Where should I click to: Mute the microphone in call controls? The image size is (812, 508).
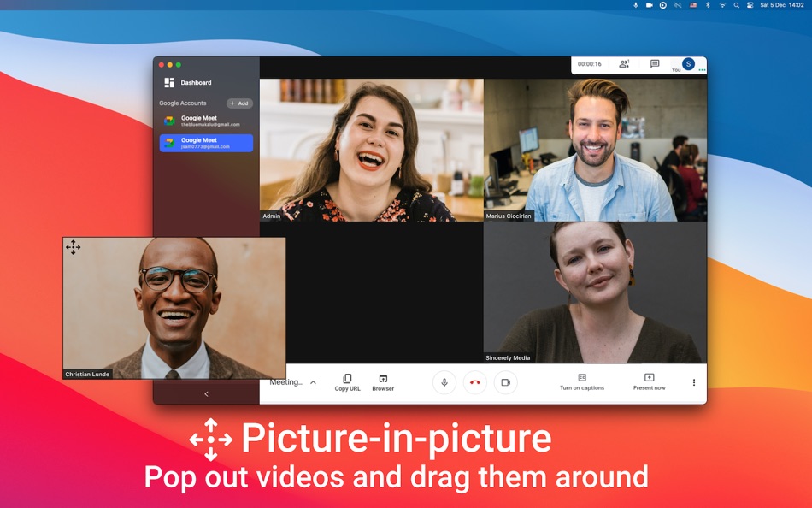(444, 382)
